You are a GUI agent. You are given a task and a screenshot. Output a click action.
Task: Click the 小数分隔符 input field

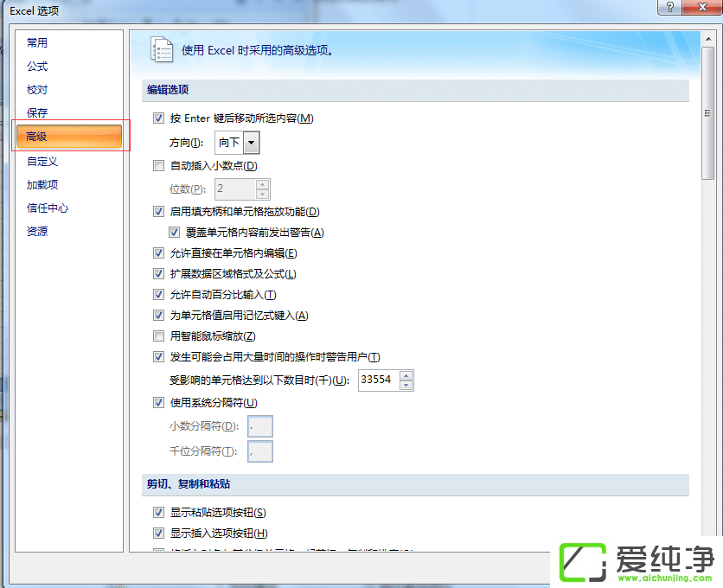click(x=260, y=426)
